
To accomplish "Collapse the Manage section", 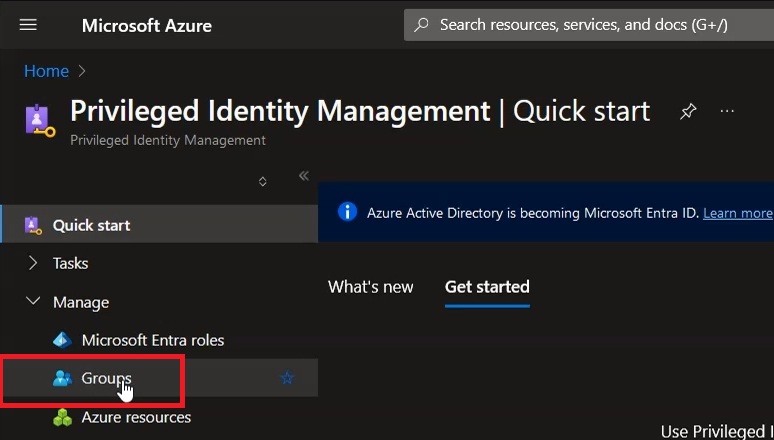I will 33,301.
